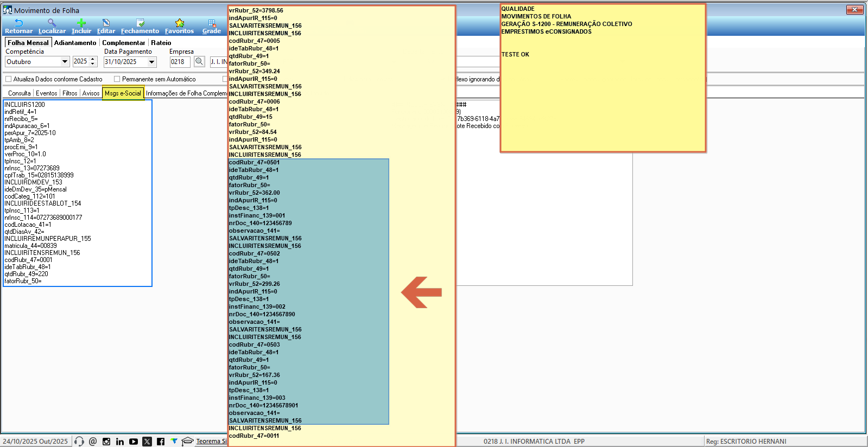Enable Atualiza Dados conforme Cadastro checkbox
The width and height of the screenshot is (868, 447).
point(9,79)
